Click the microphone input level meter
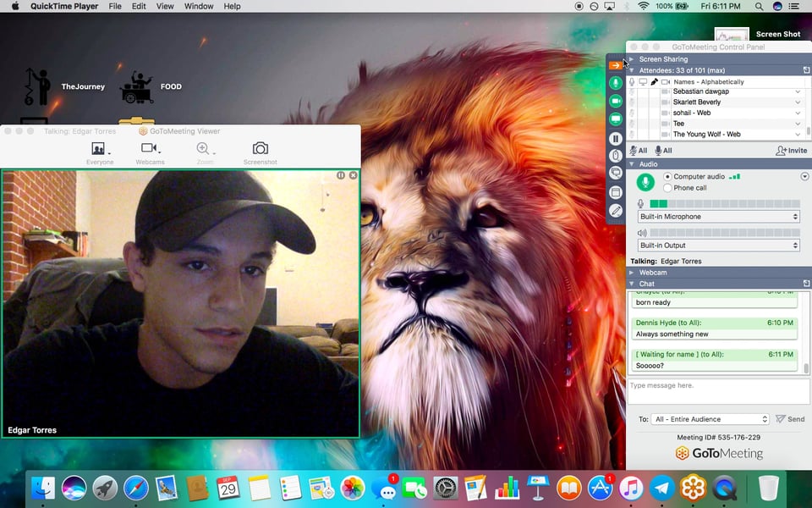The width and height of the screenshot is (812, 508). (725, 204)
